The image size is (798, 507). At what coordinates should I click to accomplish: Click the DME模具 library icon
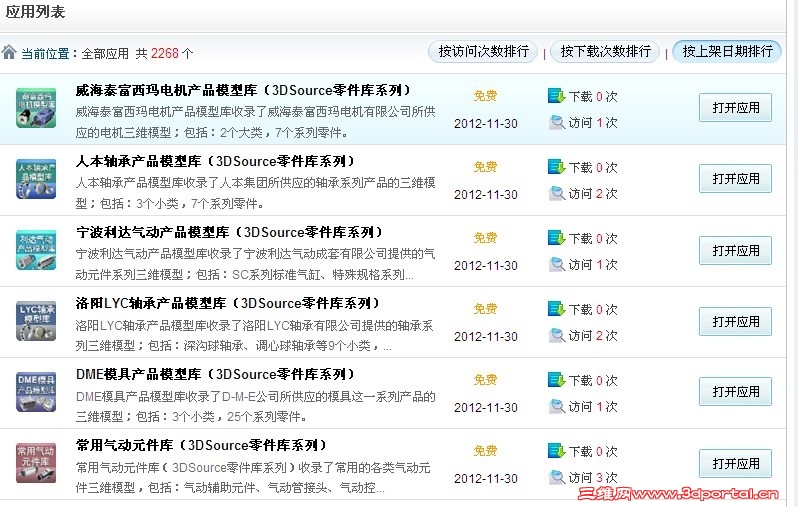point(36,392)
